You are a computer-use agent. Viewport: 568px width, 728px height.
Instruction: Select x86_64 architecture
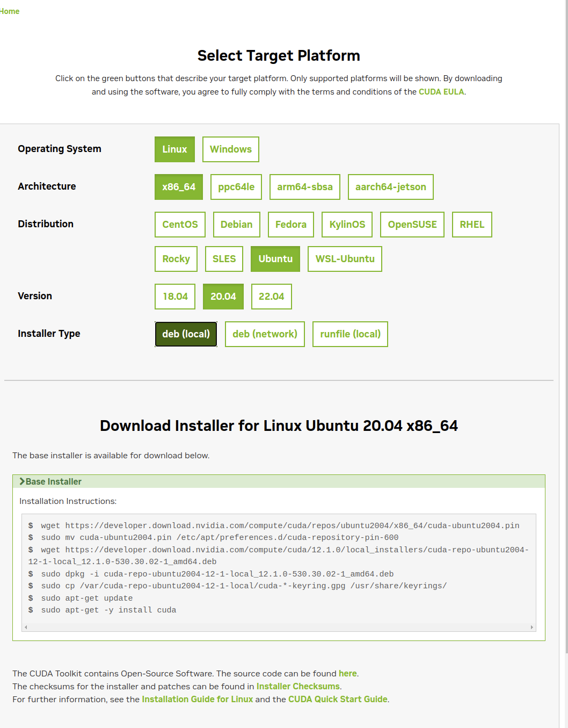click(x=179, y=187)
